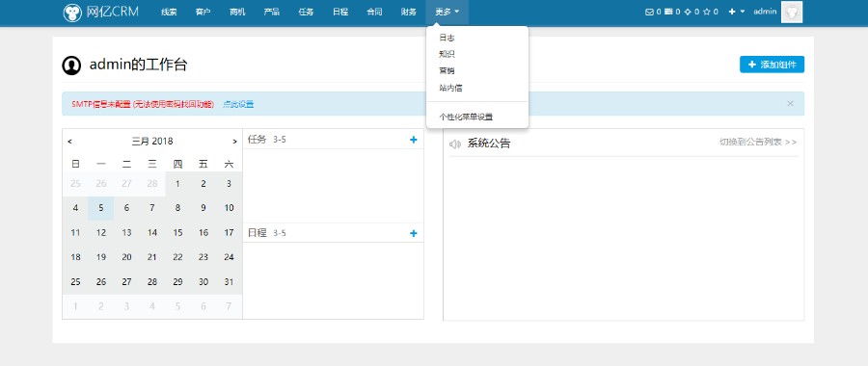
Task: Select calendar day 8
Action: point(177,208)
